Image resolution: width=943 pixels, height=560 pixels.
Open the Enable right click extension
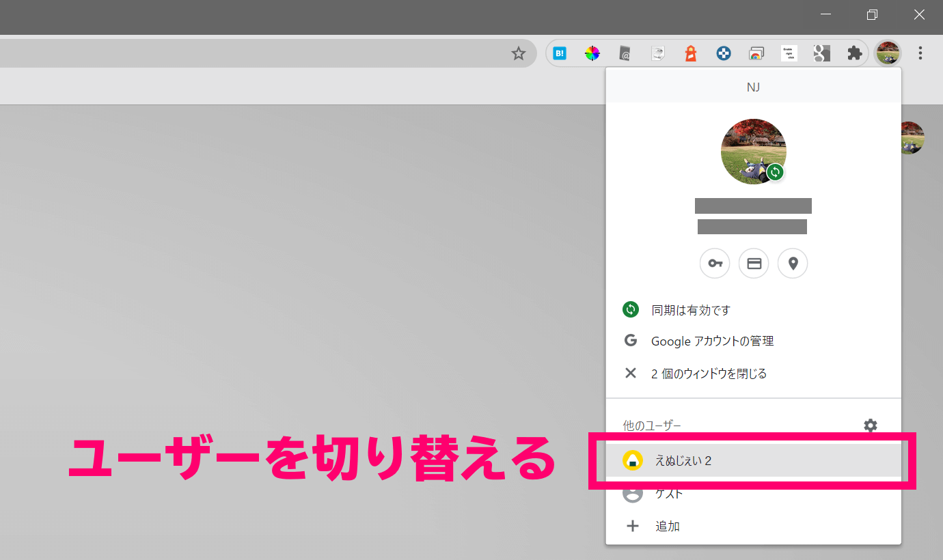pyautogui.click(x=789, y=53)
